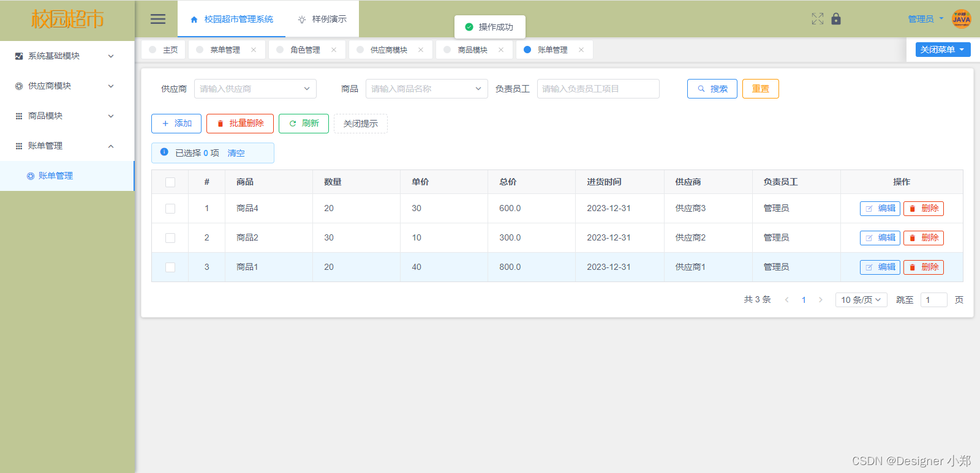The height and width of the screenshot is (473, 980).
Task: Edit the 商品4 row
Action: coord(880,209)
